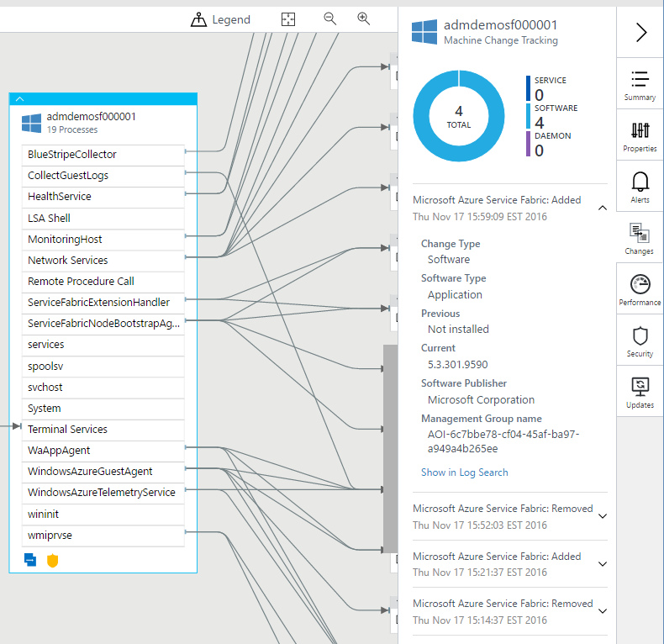Click the Microsoft Corporation publisher value
664x644 pixels.
[481, 400]
